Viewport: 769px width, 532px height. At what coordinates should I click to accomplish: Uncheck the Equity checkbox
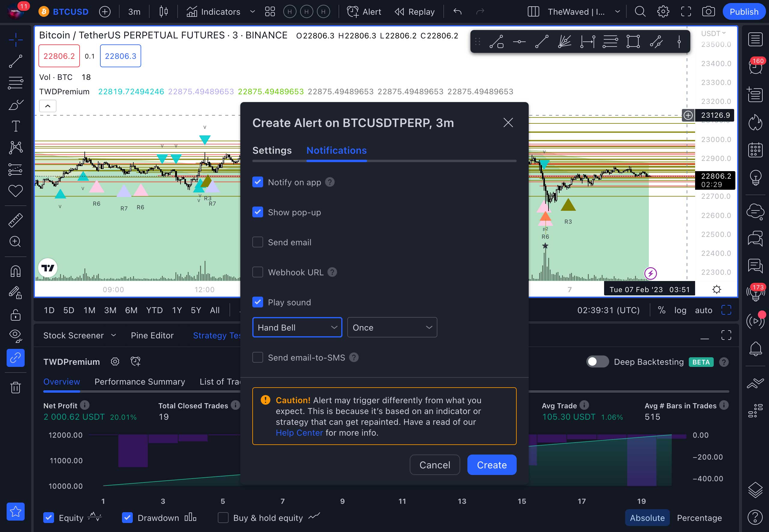click(49, 518)
